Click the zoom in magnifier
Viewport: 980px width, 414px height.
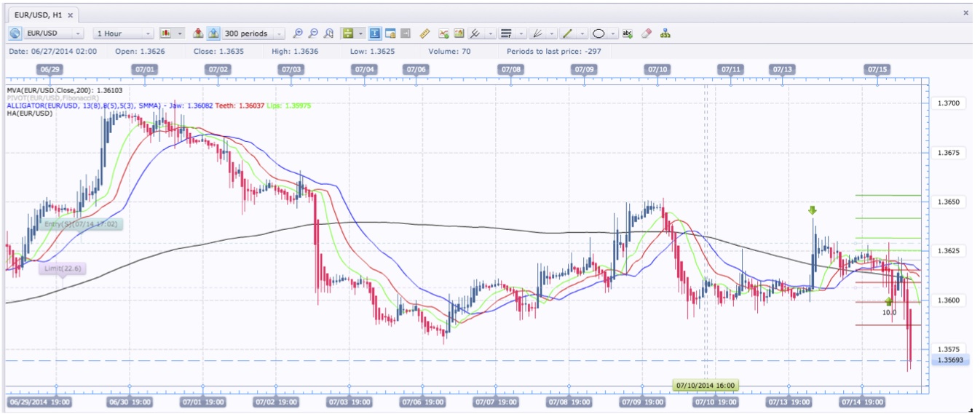click(297, 33)
